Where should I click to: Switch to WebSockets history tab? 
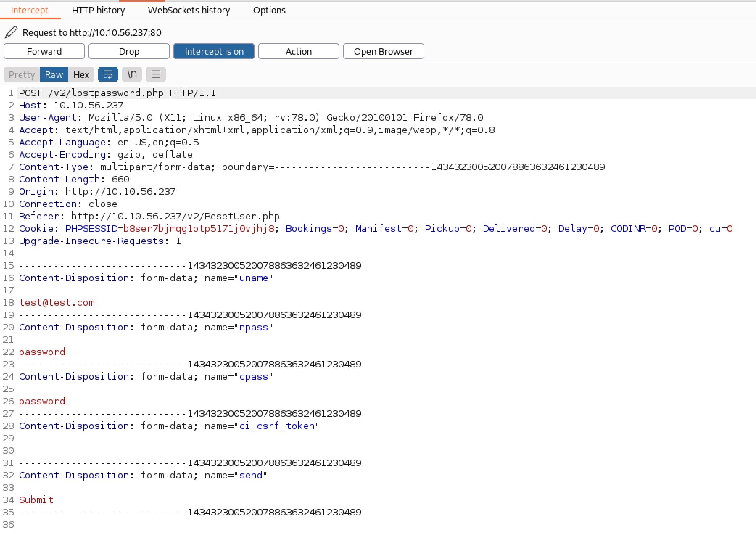coord(188,9)
